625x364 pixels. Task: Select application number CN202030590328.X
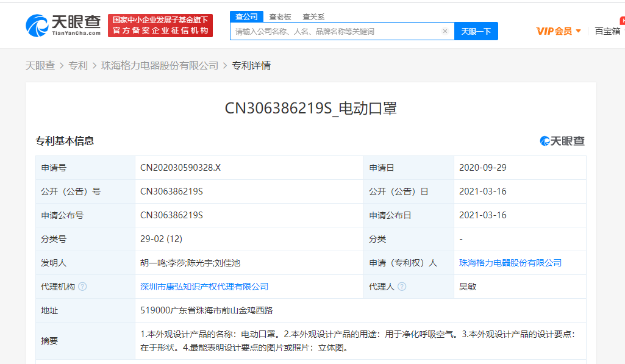[x=180, y=168]
